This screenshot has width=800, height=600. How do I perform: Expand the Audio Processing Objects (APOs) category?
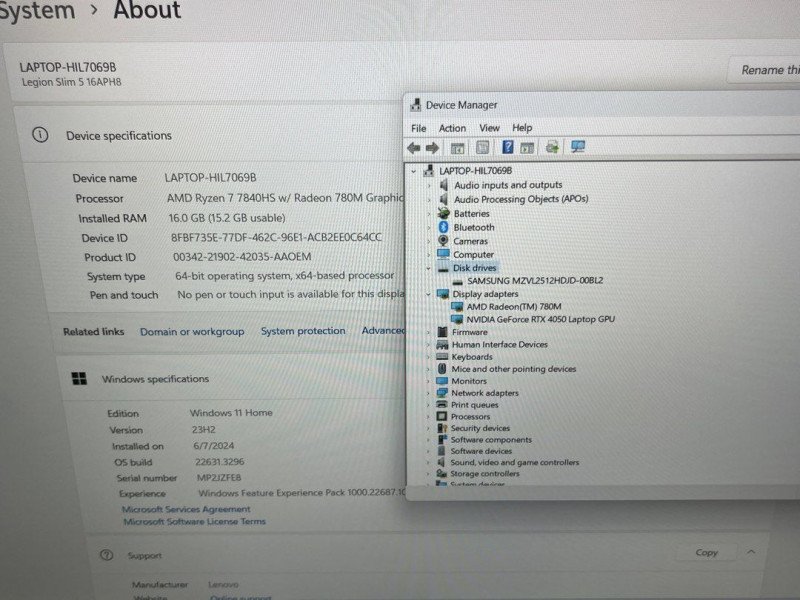pos(429,199)
